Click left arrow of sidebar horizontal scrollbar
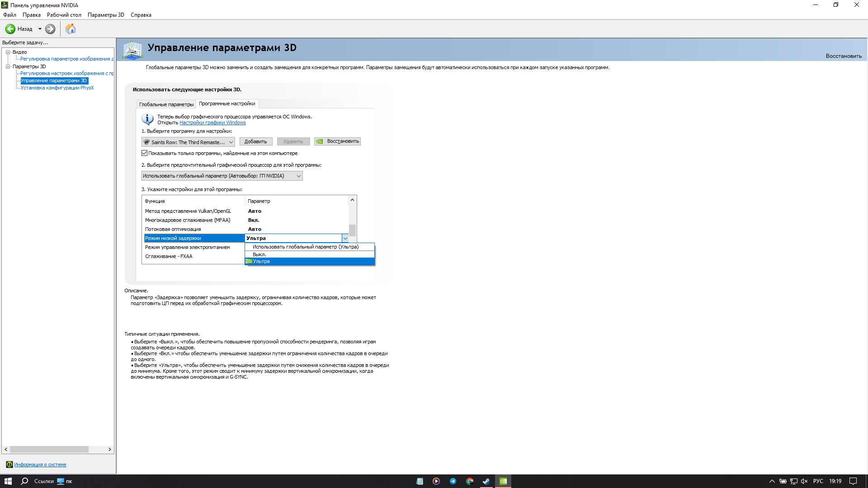Viewport: 868px width, 488px height. click(6, 450)
